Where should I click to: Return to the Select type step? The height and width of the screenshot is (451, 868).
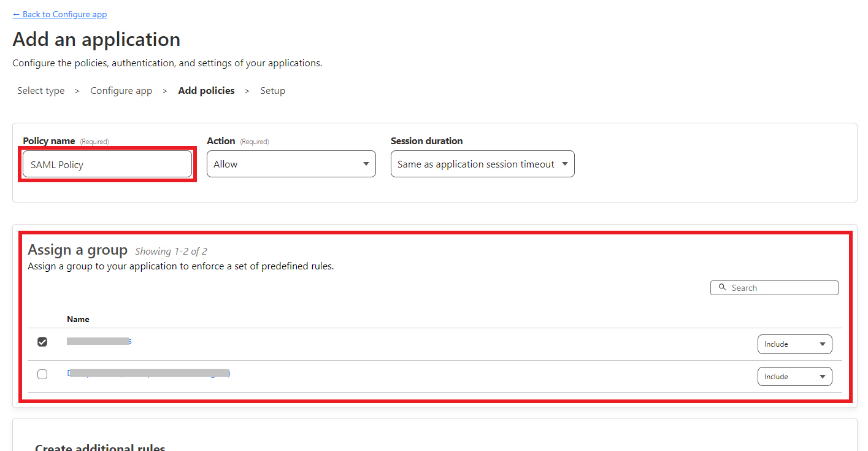(40, 90)
